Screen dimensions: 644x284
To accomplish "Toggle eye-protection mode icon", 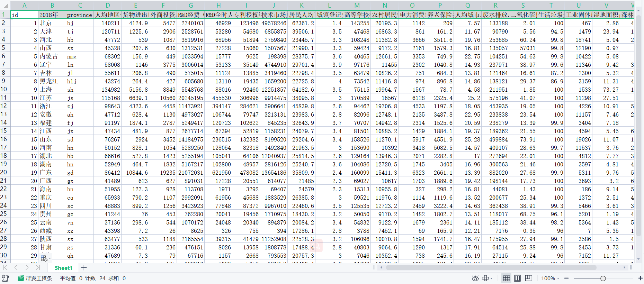I will [x=475, y=278].
